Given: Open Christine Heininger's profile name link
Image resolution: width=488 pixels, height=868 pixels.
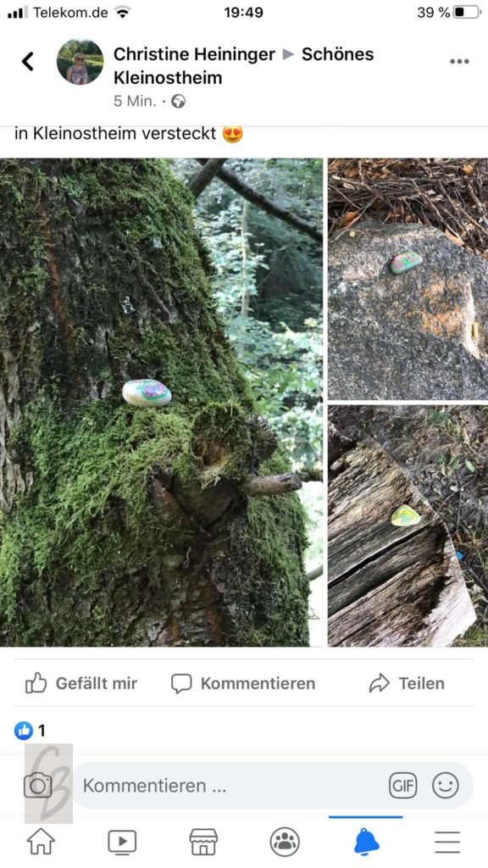Looking at the screenshot, I should 194,54.
